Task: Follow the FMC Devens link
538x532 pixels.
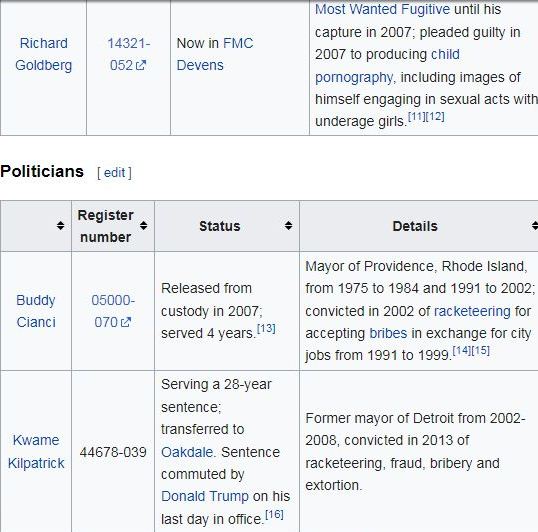Action: (x=215, y=54)
